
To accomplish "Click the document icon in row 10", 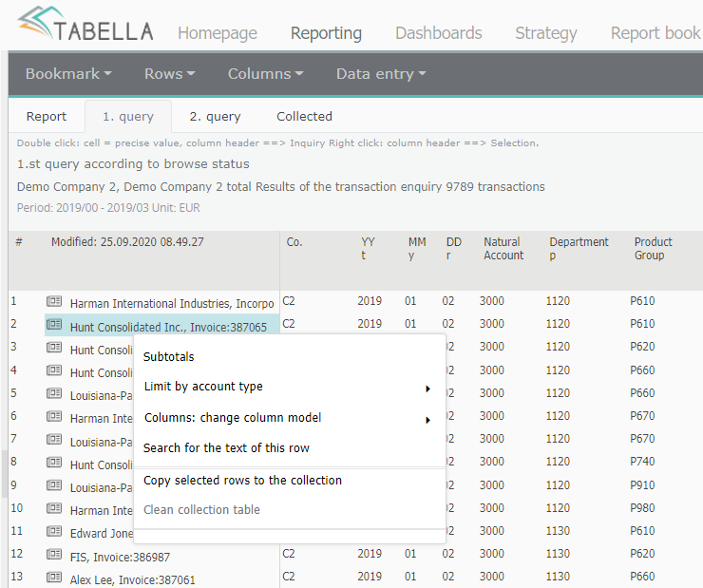I will (54, 508).
